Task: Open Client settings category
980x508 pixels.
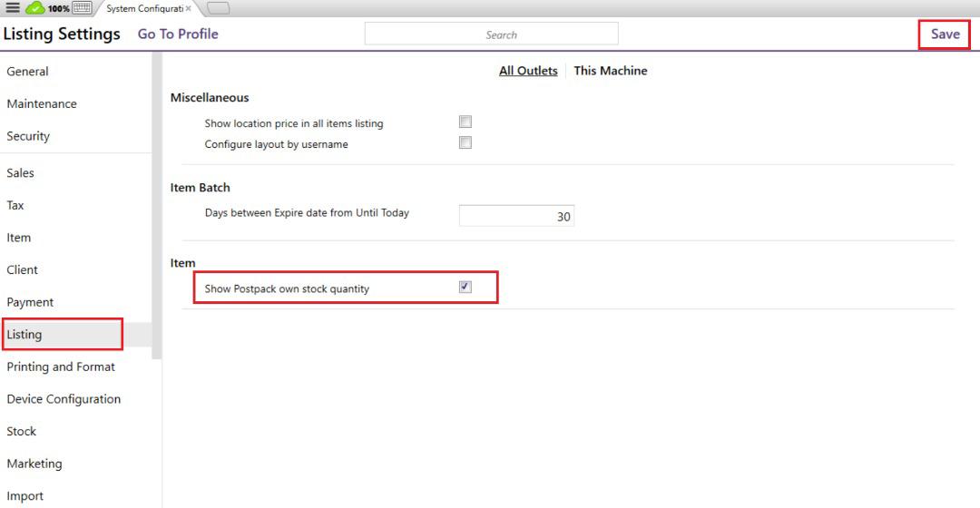Action: coord(23,270)
